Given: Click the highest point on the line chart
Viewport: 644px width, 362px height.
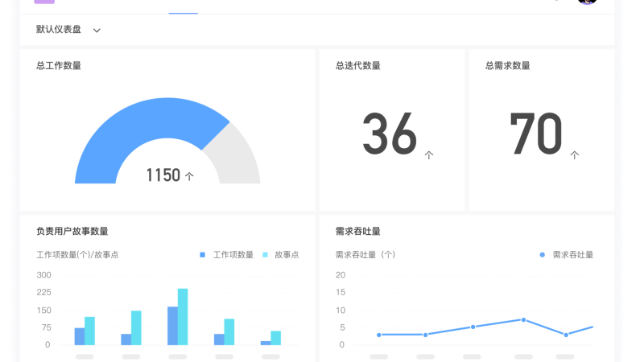Looking at the screenshot, I should [523, 319].
